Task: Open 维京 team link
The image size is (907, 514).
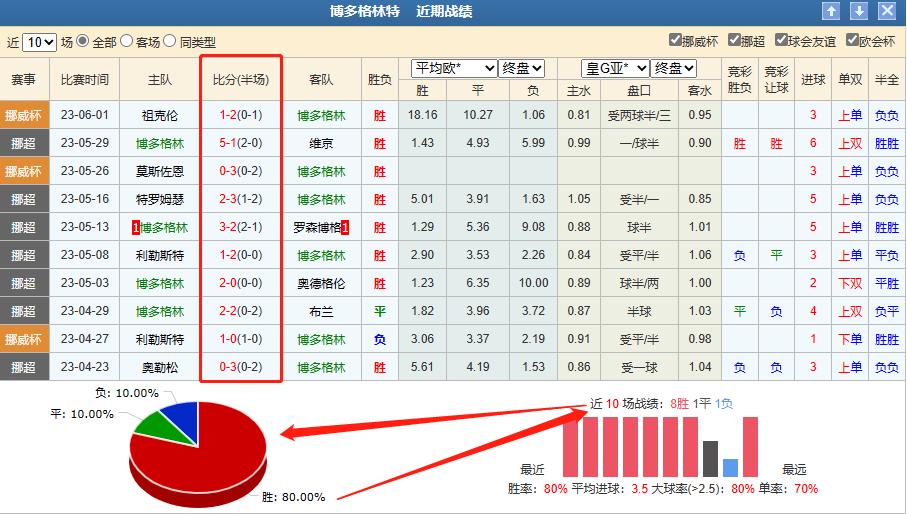Action: [x=321, y=143]
